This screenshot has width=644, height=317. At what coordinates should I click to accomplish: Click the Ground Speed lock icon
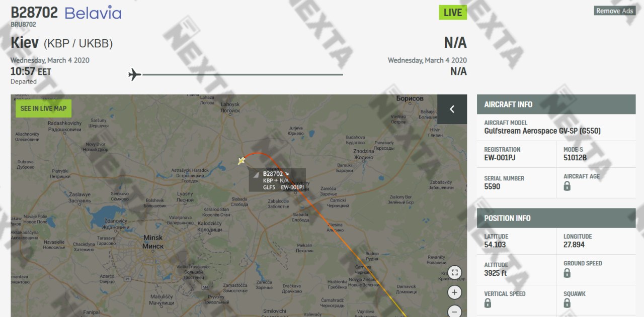(567, 273)
